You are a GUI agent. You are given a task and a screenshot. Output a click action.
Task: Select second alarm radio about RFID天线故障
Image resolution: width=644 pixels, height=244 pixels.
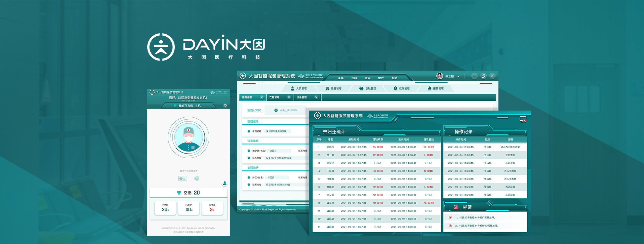click(x=450, y=226)
